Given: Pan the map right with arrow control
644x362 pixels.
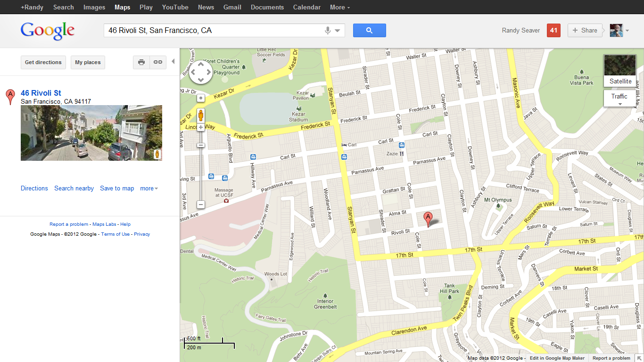Looking at the screenshot, I should point(209,73).
